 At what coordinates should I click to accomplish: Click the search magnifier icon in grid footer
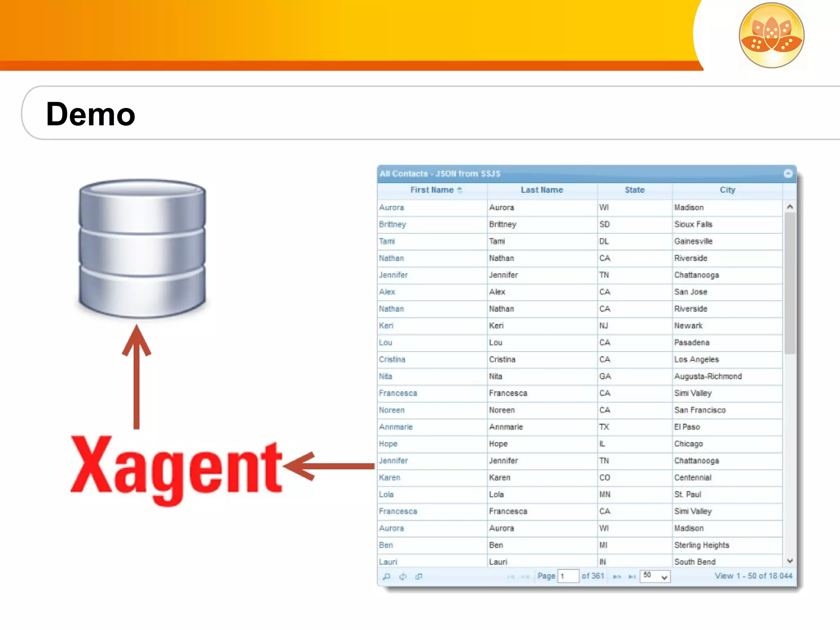click(x=386, y=576)
